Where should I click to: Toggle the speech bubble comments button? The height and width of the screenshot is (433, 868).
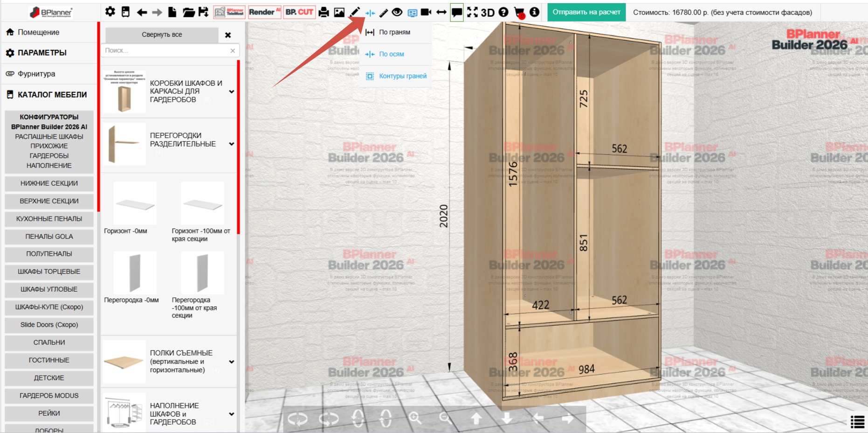[x=457, y=13]
